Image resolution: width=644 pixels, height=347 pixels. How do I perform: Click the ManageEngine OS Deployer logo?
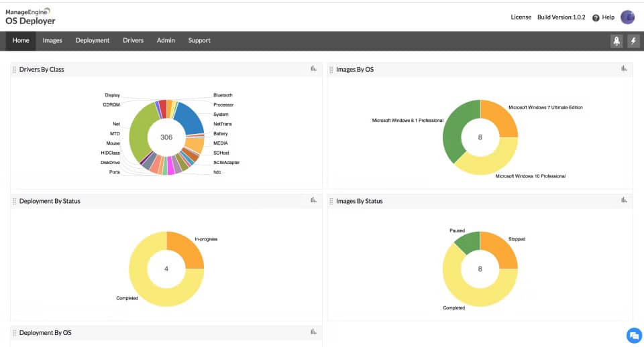tap(30, 17)
